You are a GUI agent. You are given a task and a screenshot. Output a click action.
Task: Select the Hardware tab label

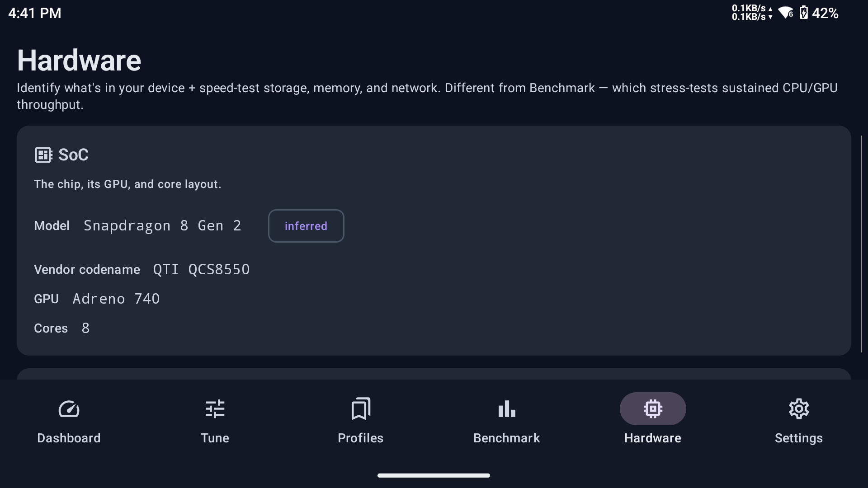[x=653, y=438]
